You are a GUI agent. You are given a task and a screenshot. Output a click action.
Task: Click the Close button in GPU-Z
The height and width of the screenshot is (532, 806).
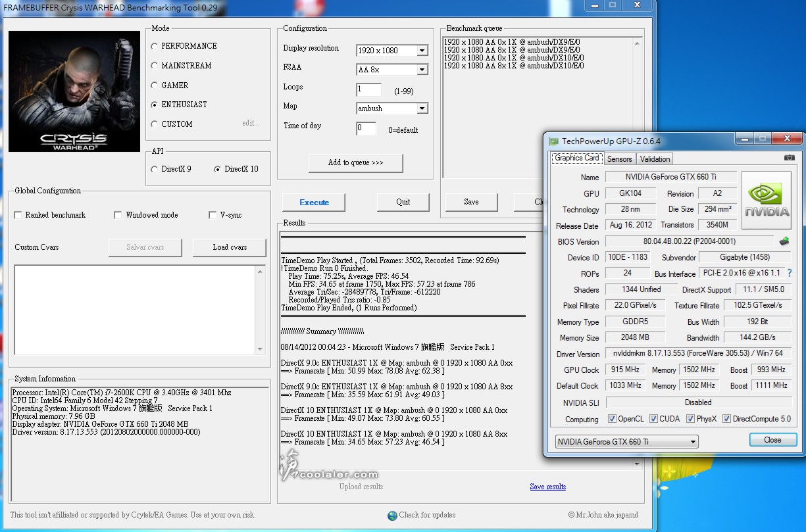[773, 440]
